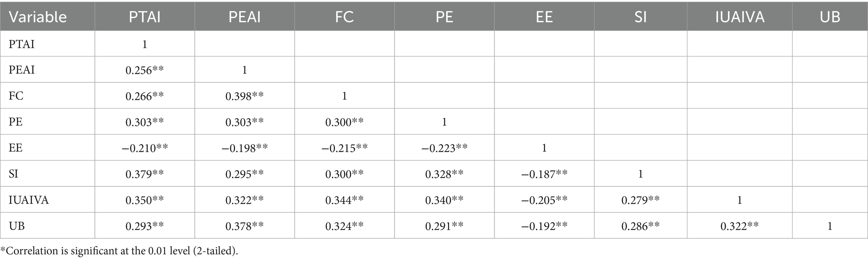Select the −0.187** cell in SI row
The height and width of the screenshot is (261, 868).
tap(544, 174)
